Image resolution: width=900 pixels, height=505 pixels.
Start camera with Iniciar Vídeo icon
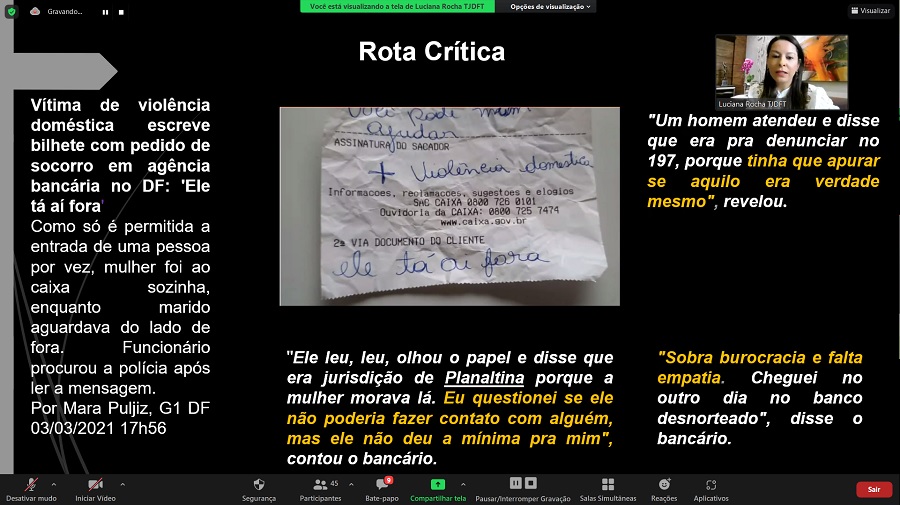coord(95,484)
